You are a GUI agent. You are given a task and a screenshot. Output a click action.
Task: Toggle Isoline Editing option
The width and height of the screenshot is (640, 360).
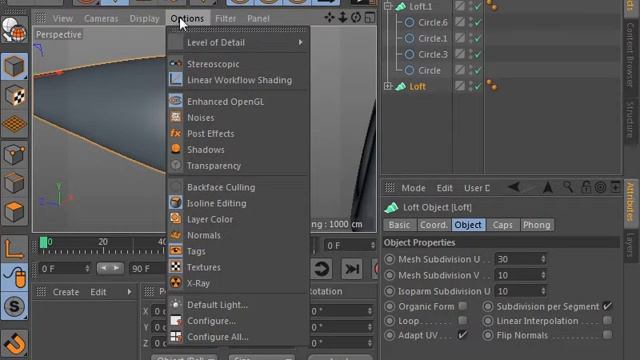pyautogui.click(x=238, y=203)
